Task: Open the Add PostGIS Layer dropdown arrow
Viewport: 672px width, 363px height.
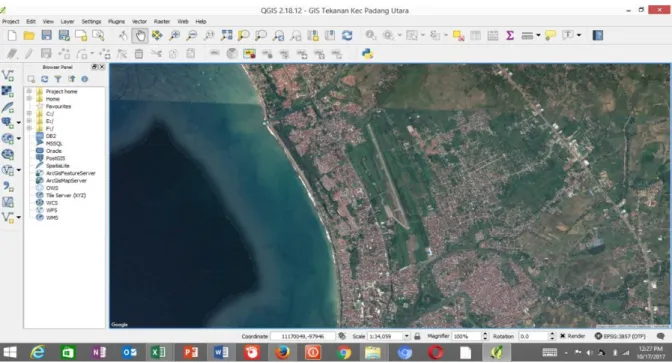Action: (x=18, y=123)
